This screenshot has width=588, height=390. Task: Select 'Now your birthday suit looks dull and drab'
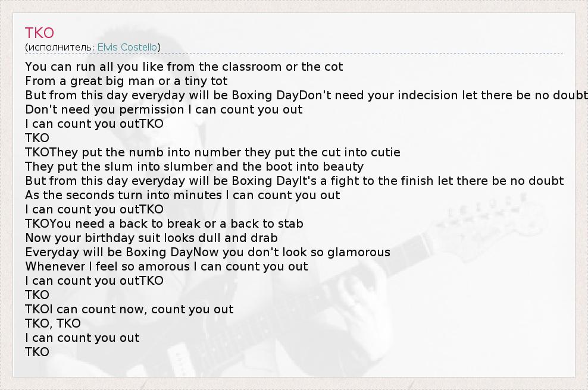tap(151, 238)
